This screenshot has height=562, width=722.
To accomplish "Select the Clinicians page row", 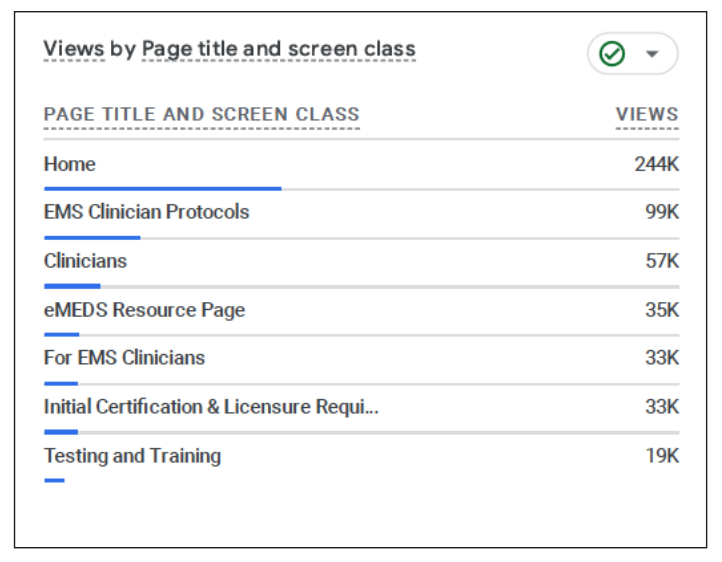I will (85, 261).
